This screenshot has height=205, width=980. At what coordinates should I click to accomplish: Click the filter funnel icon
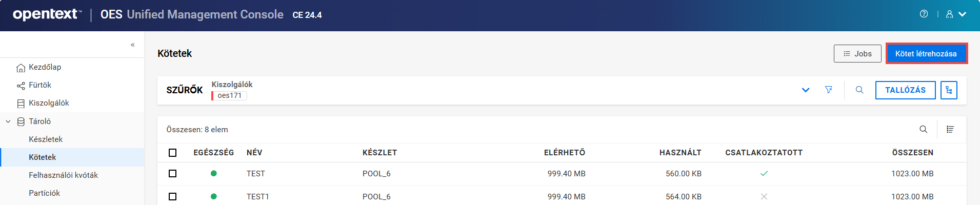tap(828, 90)
